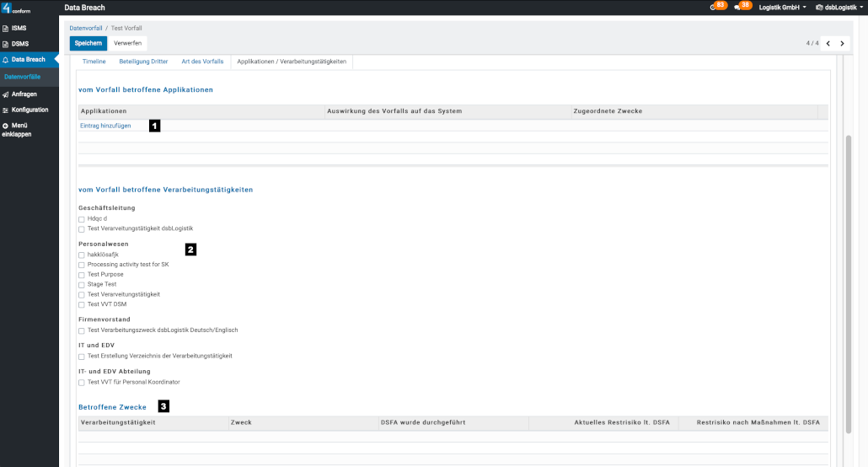Click the Datenvorfall breadcrumb link
This screenshot has height=467, width=868.
[x=86, y=28]
